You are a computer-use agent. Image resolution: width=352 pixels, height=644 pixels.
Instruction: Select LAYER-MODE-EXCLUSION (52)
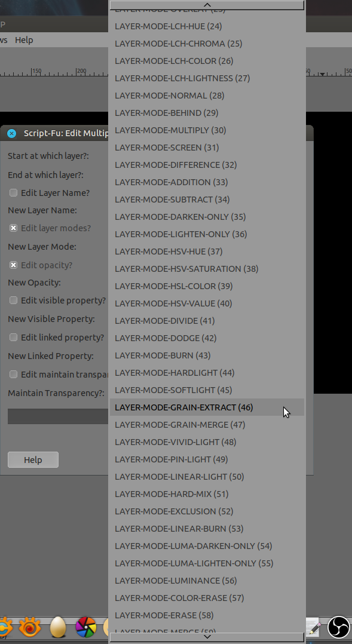tap(207, 511)
